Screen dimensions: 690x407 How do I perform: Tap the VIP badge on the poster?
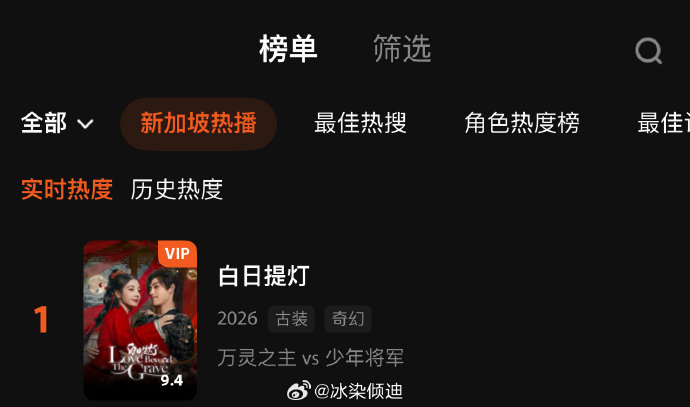pyautogui.click(x=177, y=254)
